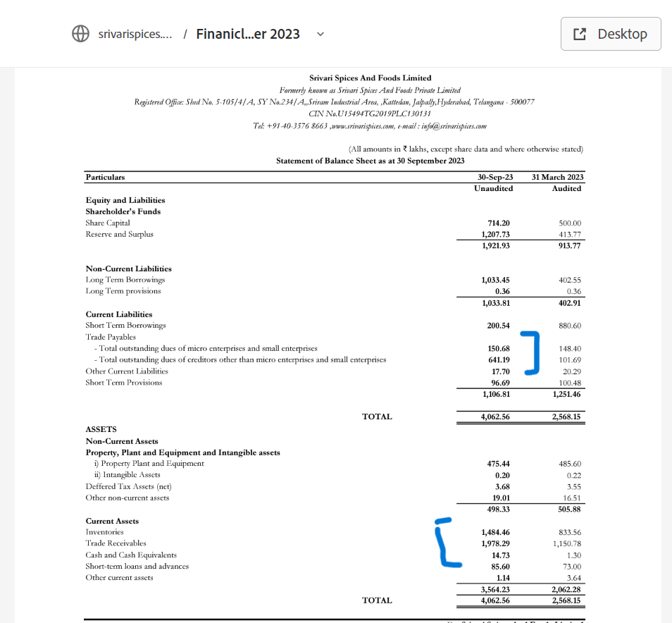Click the Srivari Spices And Foods Limited heading
Screen dimensions: 672x623
(370, 78)
